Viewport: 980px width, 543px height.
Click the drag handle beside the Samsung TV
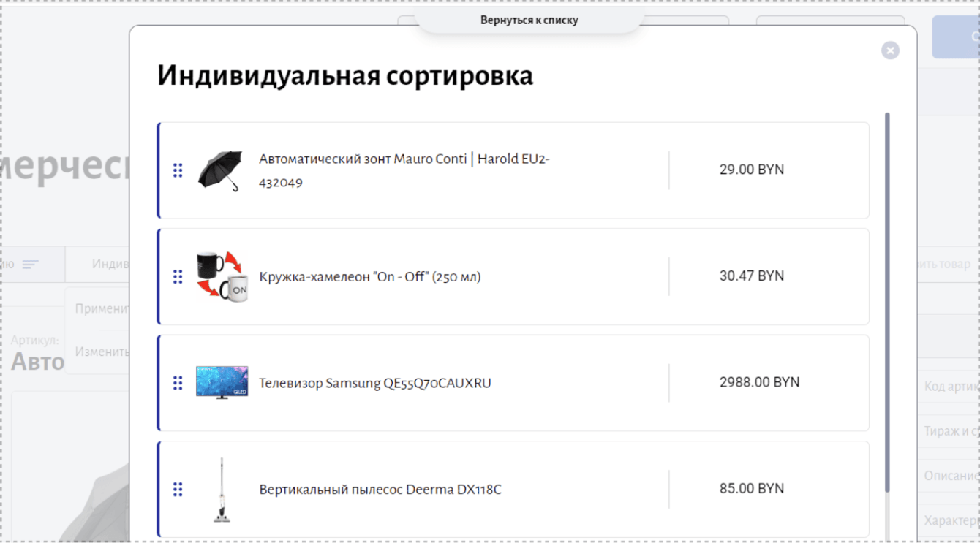click(x=178, y=383)
